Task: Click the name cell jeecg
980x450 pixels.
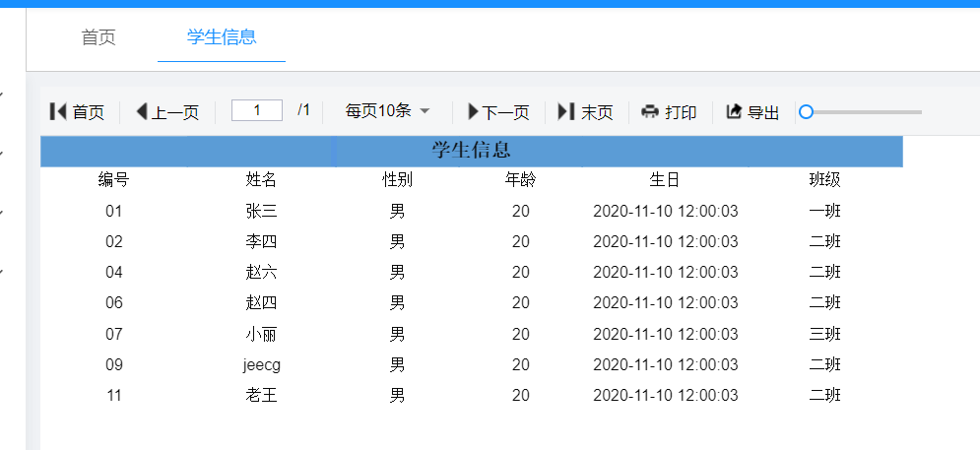Action: coord(262,365)
